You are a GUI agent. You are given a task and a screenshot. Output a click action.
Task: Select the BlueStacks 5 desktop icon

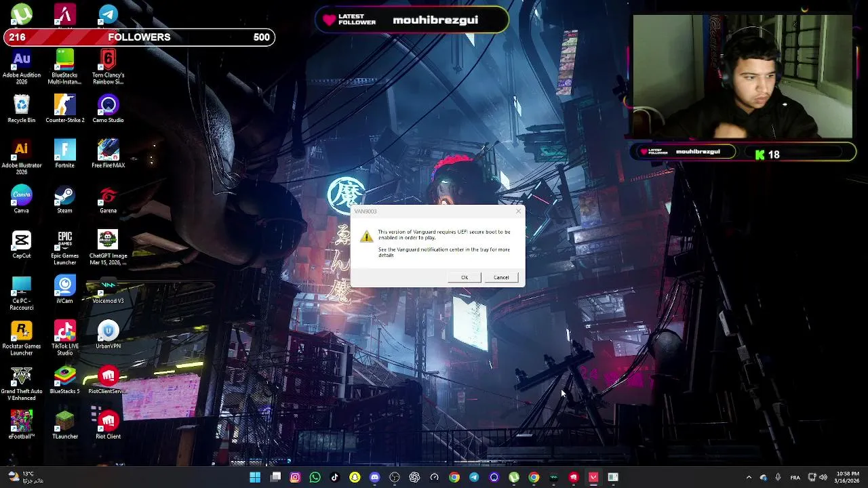tap(65, 380)
